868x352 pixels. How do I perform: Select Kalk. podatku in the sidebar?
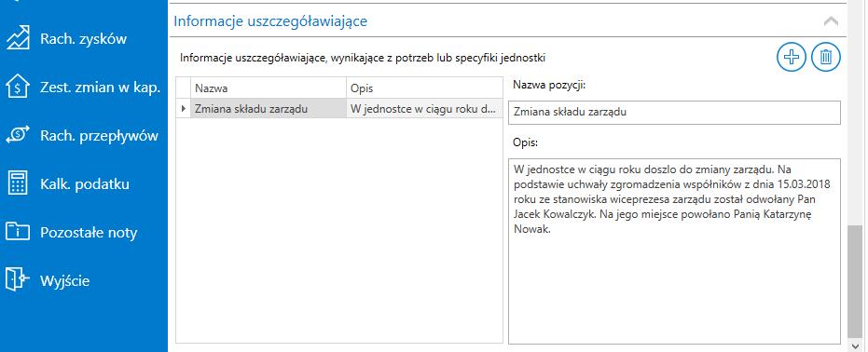pyautogui.click(x=84, y=183)
